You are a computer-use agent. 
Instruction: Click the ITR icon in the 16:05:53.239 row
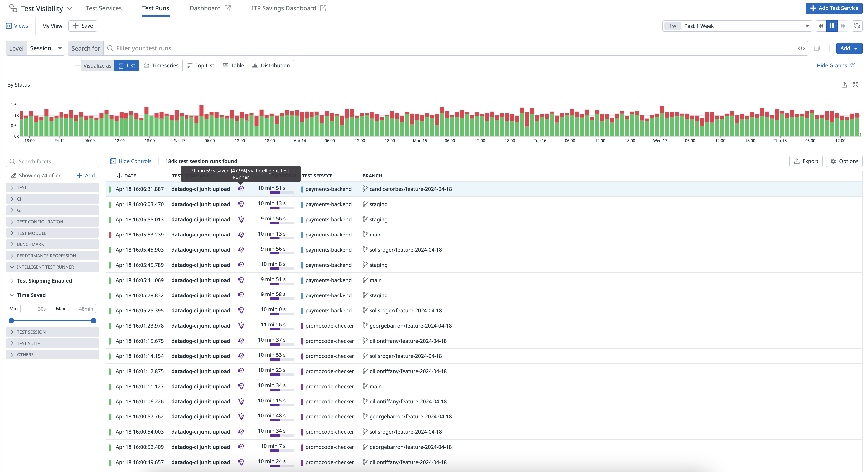(241, 235)
